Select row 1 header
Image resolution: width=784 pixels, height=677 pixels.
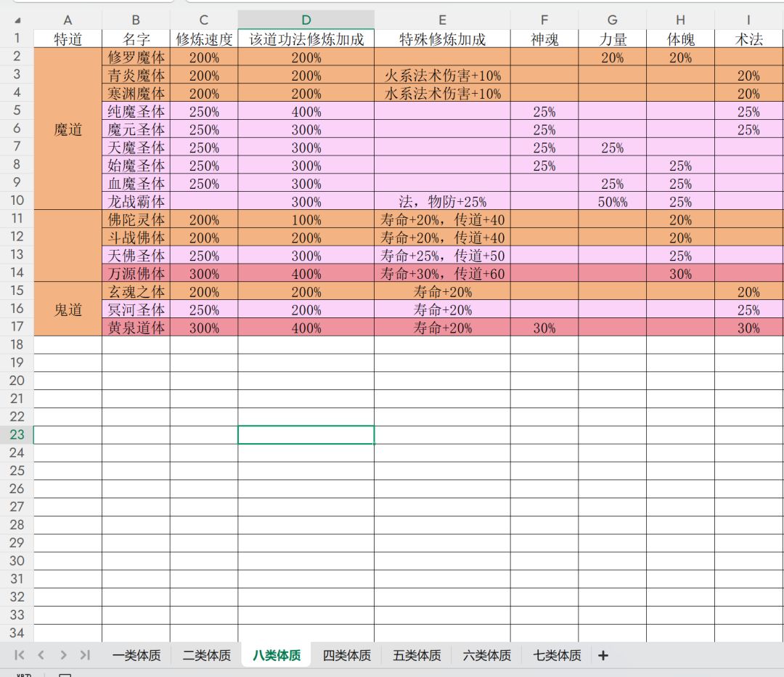point(17,38)
